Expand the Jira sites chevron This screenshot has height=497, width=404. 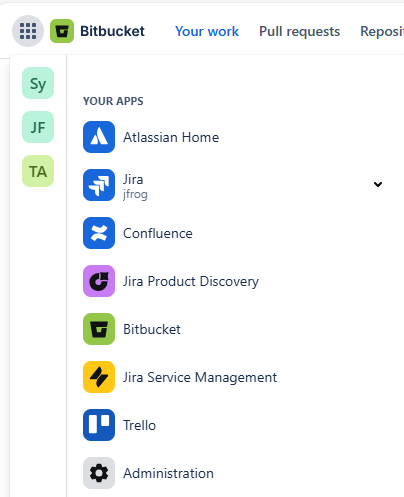pos(378,184)
